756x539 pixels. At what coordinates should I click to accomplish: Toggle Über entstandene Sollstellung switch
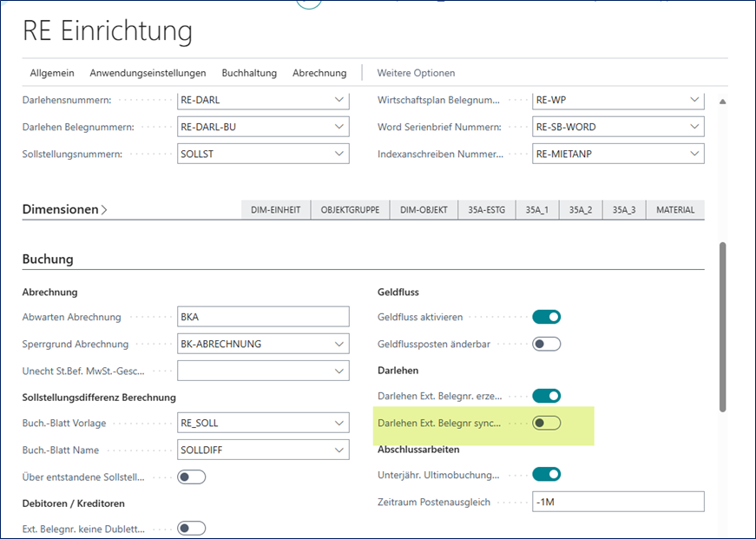click(x=191, y=477)
